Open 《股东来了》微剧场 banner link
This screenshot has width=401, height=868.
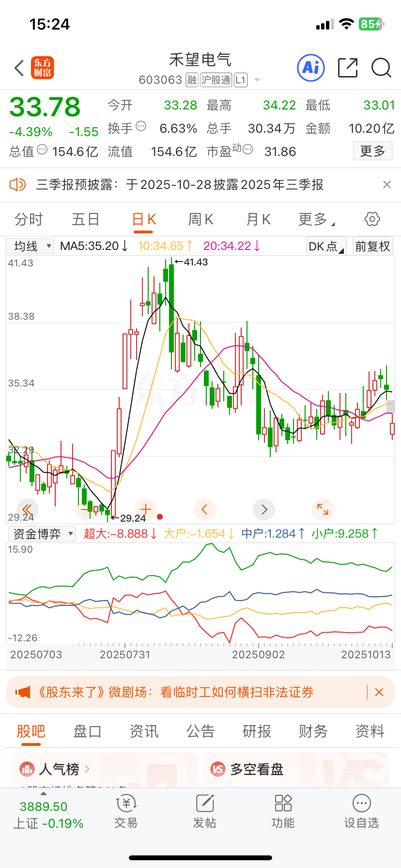(x=175, y=692)
